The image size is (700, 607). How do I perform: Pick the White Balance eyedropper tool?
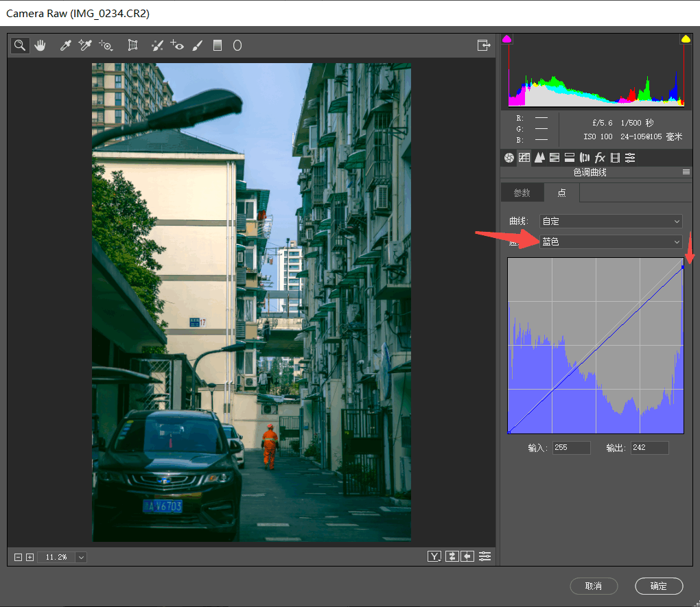(x=66, y=45)
